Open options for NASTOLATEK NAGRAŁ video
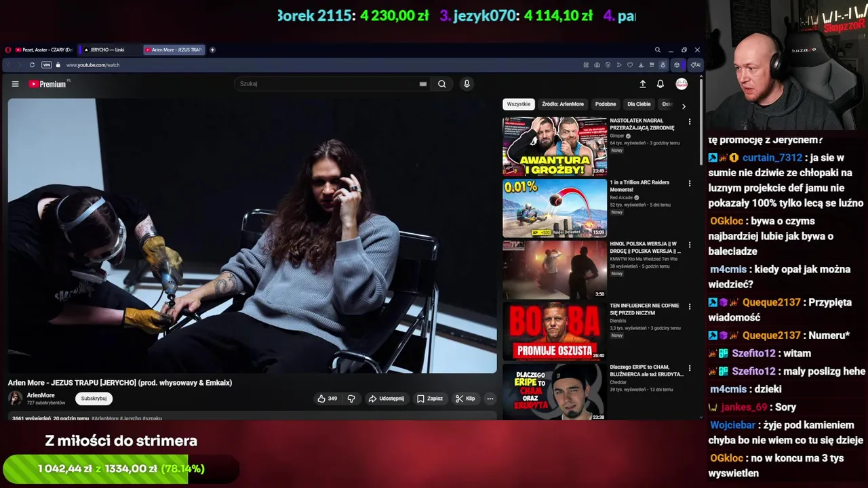 pyautogui.click(x=690, y=122)
